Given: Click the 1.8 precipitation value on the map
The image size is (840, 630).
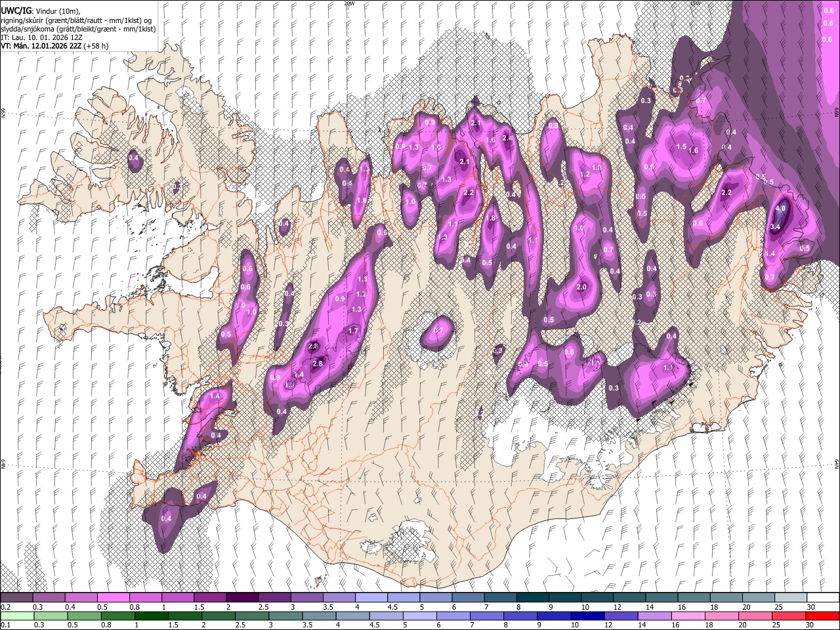Looking at the screenshot, I should tap(490, 219).
